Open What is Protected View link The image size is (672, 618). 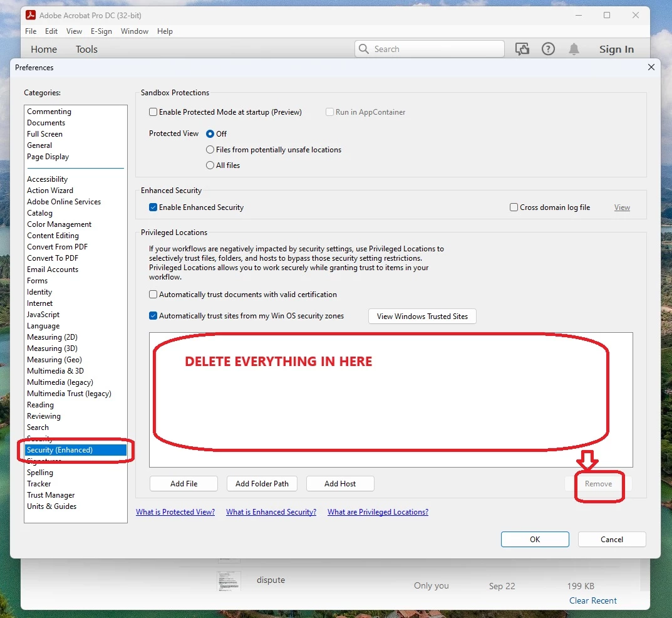pos(175,511)
